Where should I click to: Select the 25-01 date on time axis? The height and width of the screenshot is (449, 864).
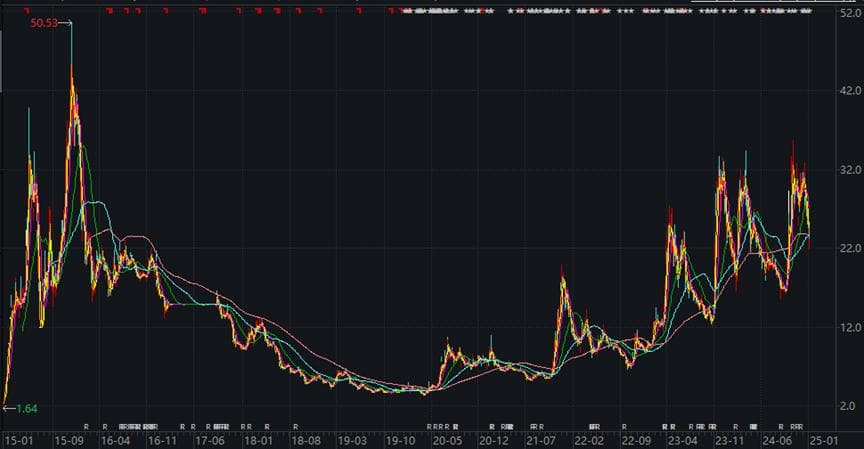coord(824,440)
